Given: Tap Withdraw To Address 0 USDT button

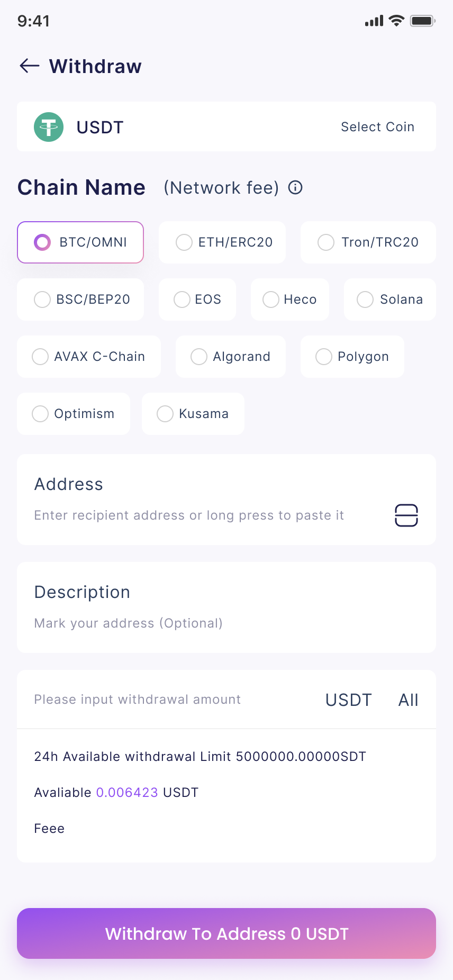Looking at the screenshot, I should [226, 933].
